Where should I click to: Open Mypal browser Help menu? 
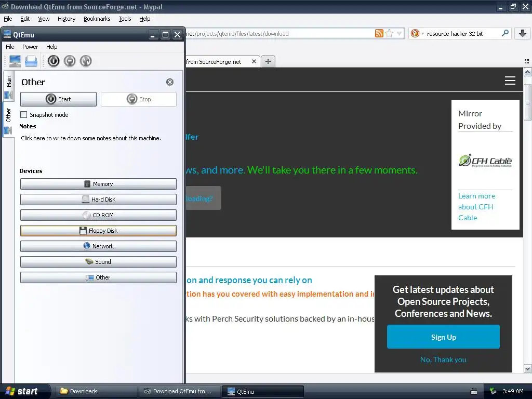coord(144,19)
